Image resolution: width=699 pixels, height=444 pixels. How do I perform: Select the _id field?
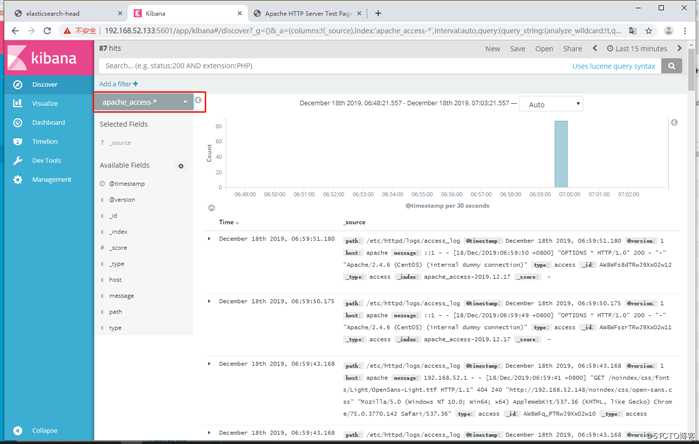[x=114, y=216]
